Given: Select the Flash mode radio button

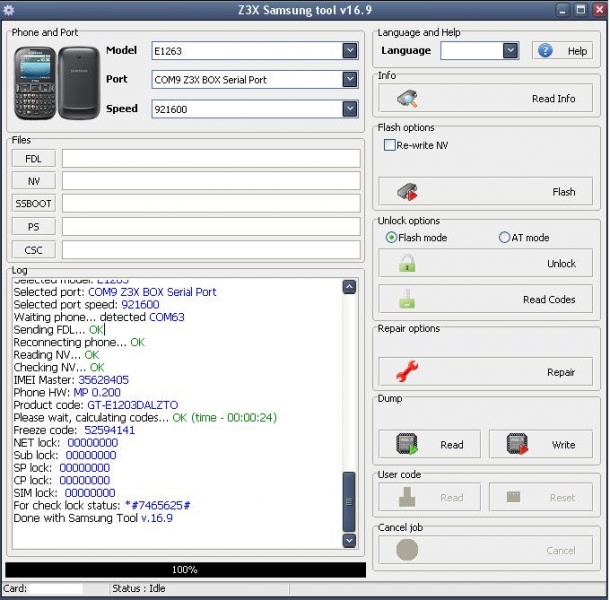Looking at the screenshot, I should tap(391, 237).
